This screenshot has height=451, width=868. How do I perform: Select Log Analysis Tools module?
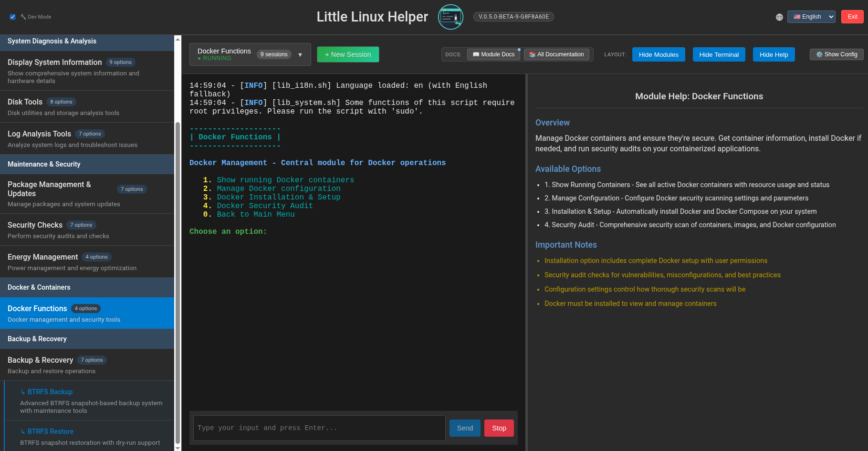coord(87,139)
